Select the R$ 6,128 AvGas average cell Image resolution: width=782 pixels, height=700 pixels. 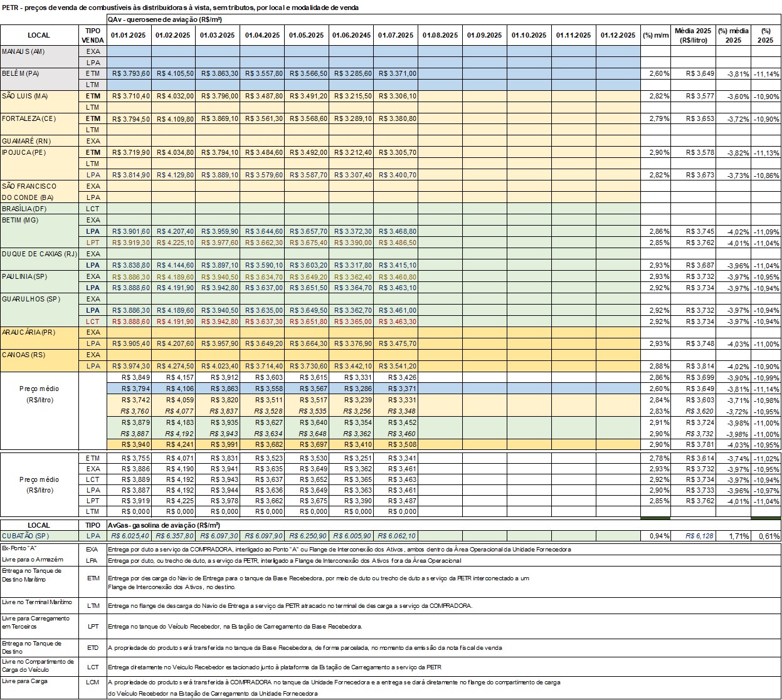tap(693, 536)
